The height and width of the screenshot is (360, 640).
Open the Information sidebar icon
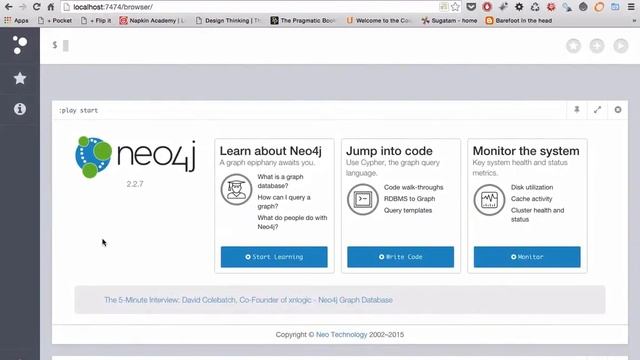pos(20,109)
